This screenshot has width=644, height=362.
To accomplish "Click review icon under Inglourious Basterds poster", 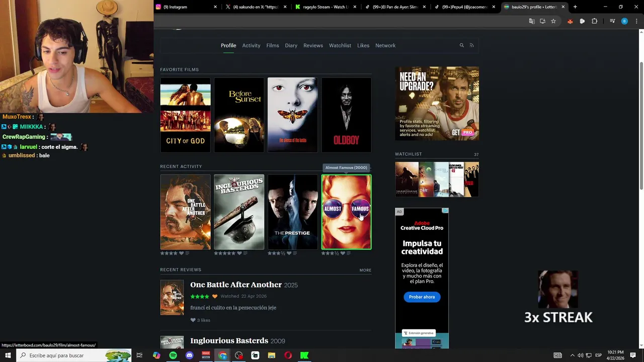I will coord(246,253).
